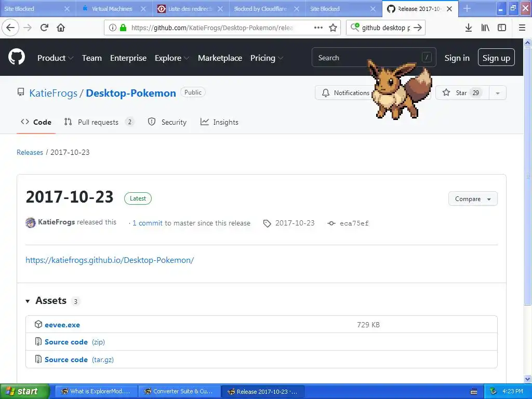Click the Sign in link
This screenshot has width=532, height=399.
coord(457,58)
